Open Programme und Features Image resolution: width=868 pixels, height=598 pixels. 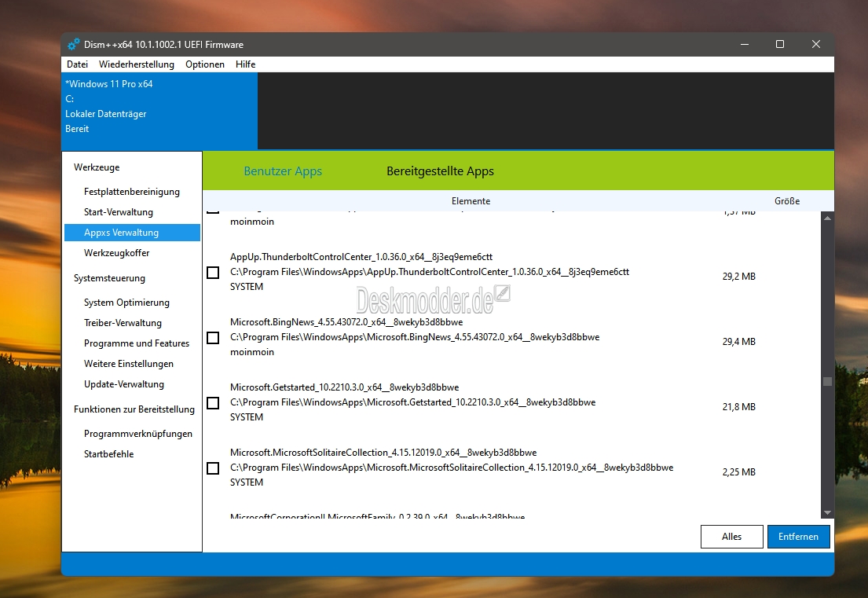(137, 343)
